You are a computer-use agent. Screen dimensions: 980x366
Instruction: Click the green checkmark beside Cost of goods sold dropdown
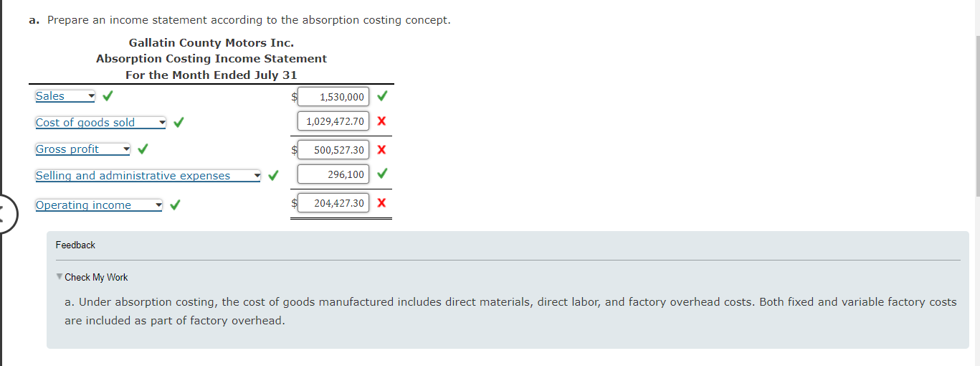click(x=179, y=122)
